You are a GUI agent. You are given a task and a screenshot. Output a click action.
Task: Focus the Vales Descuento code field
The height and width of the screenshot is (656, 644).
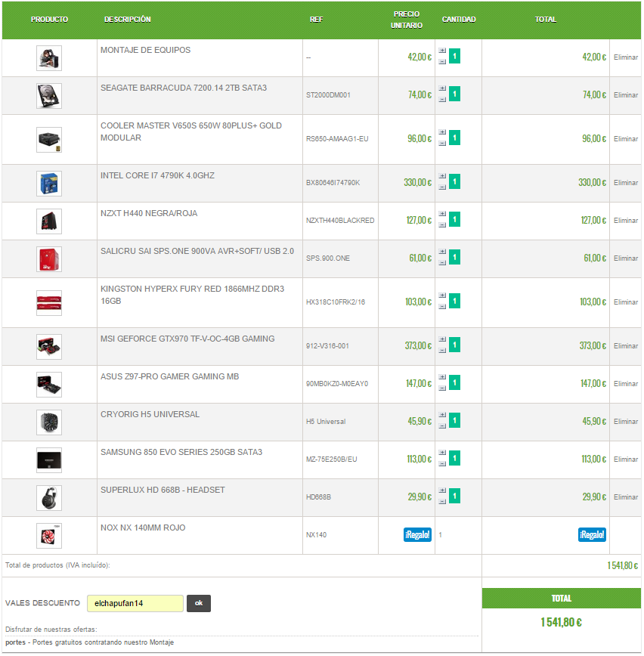pyautogui.click(x=135, y=604)
